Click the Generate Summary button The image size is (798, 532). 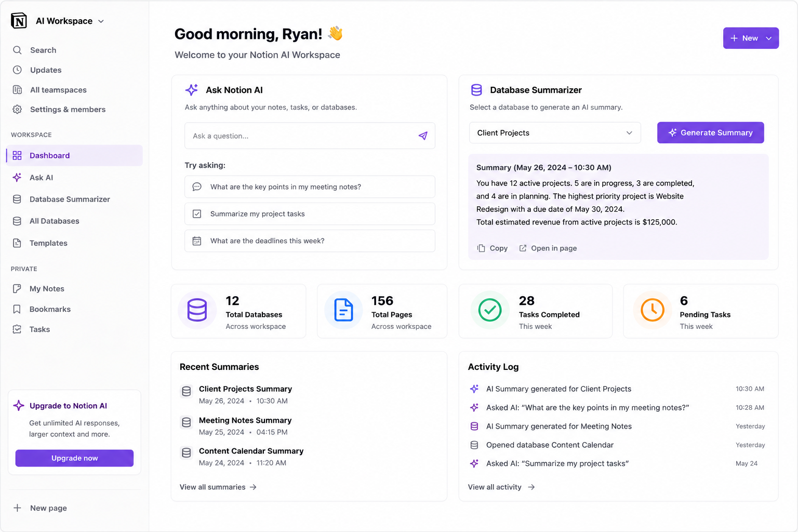(710, 132)
